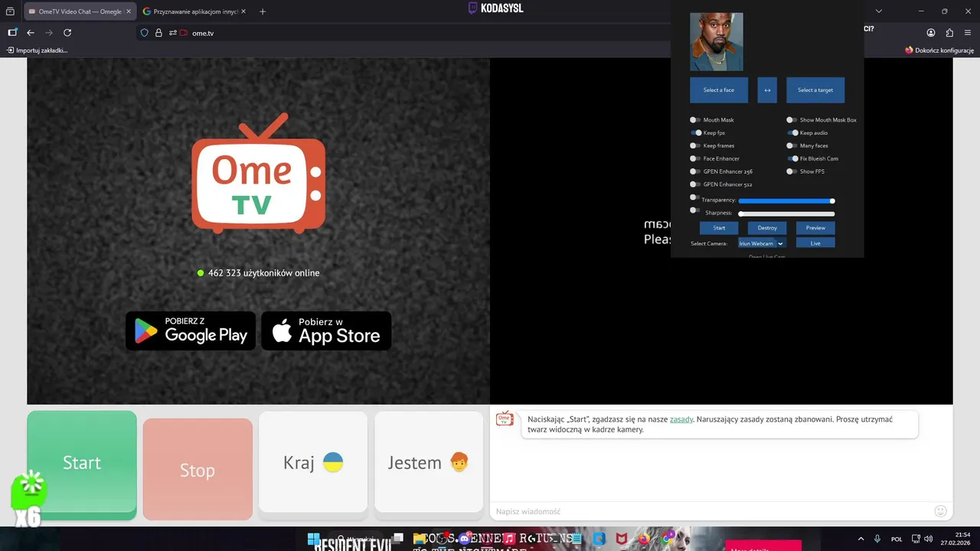Show site security padlock info
Screen dimensions: 980x551
coord(158,33)
